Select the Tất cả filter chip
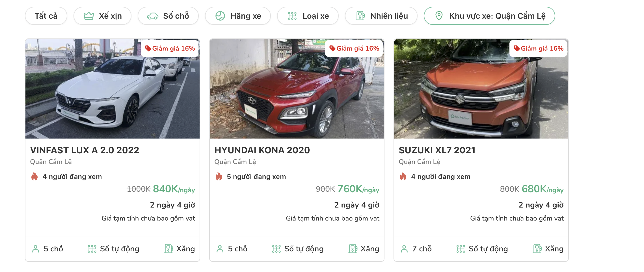The width and height of the screenshot is (644, 272). click(46, 16)
